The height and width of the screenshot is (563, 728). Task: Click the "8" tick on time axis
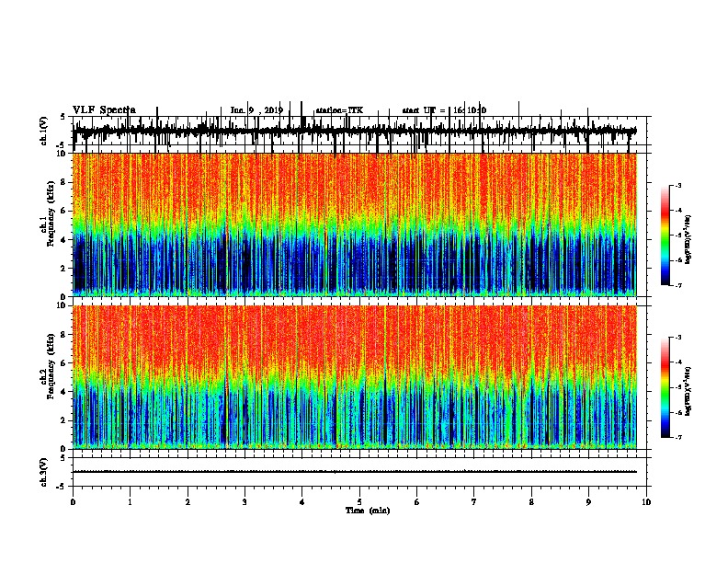pyautogui.click(x=531, y=502)
